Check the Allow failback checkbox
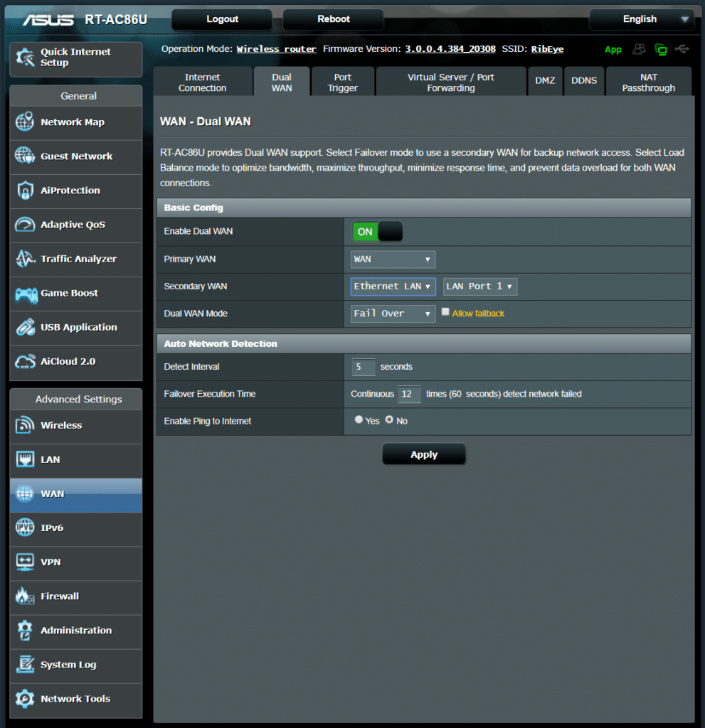Image resolution: width=705 pixels, height=728 pixels. pos(445,312)
